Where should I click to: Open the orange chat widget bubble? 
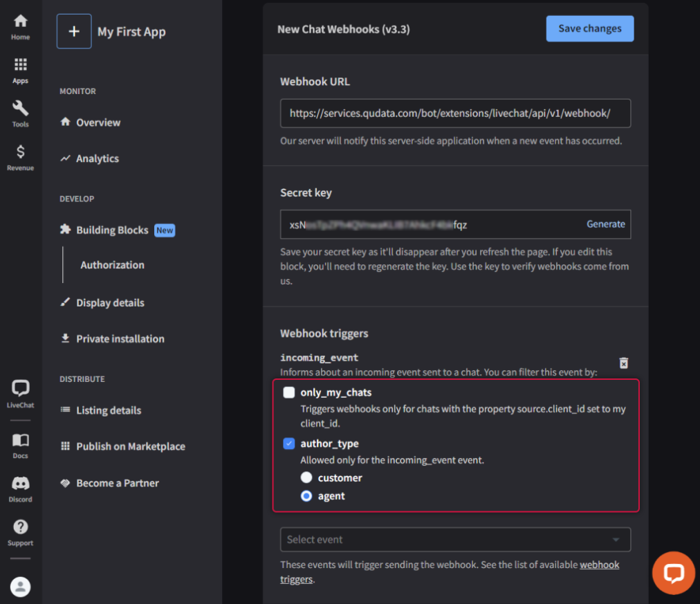[673, 573]
